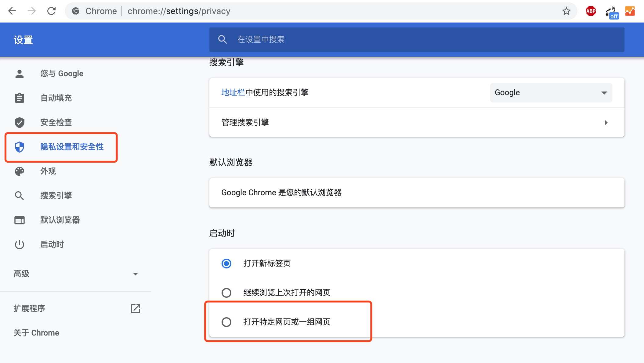Click the palette icon beside 外观
The height and width of the screenshot is (363, 644).
click(20, 171)
